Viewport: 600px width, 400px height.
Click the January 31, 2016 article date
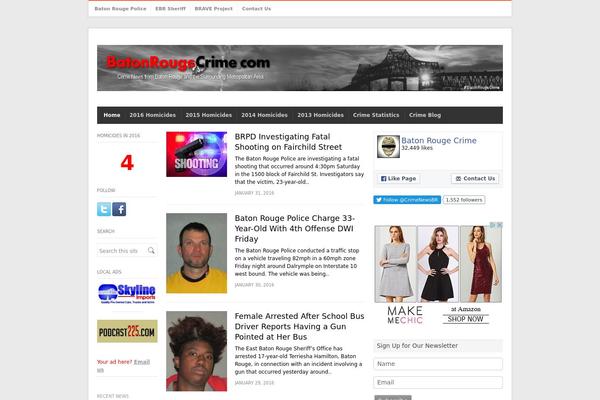pyautogui.click(x=254, y=193)
